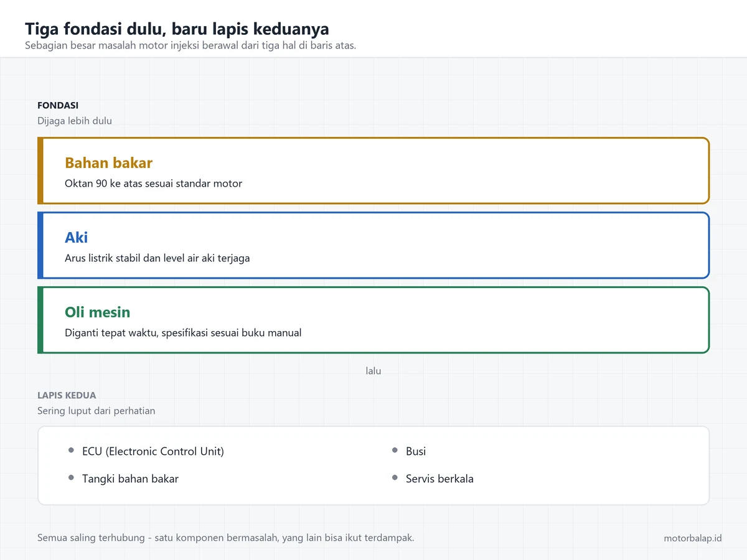Image resolution: width=747 pixels, height=560 pixels.
Task: Click the "Tangki bahan bakar" list item
Action: (x=130, y=479)
